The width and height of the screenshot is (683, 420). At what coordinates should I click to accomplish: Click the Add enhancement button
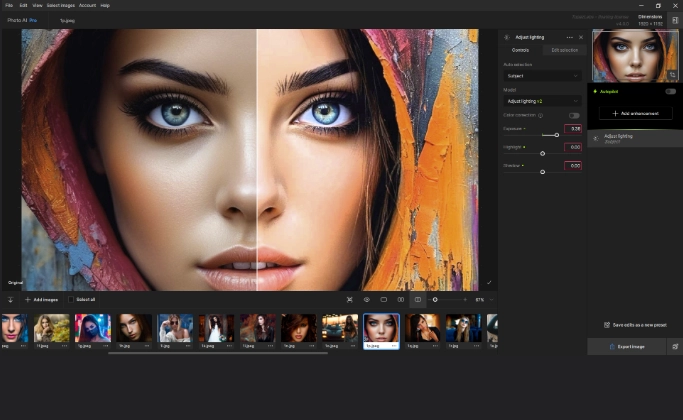click(636, 114)
